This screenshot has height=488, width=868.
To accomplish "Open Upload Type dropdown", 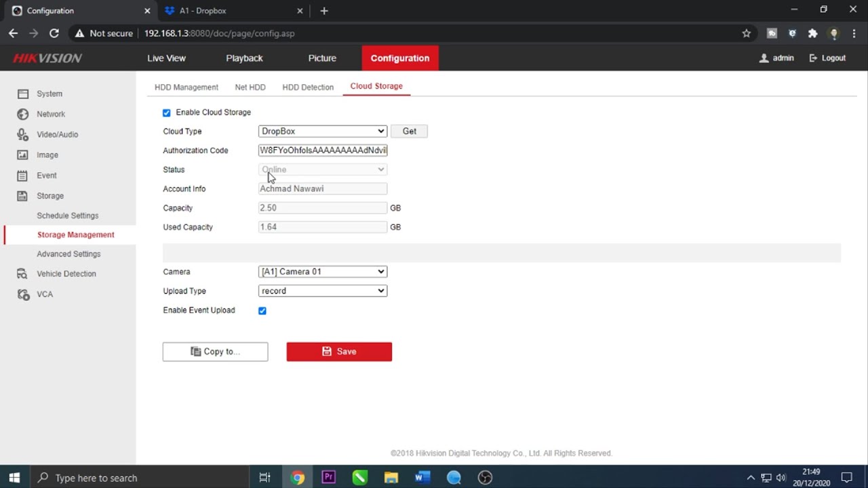I will click(323, 291).
